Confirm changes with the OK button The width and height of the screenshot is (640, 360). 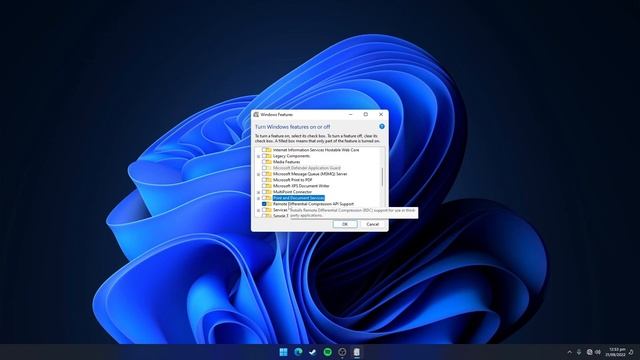[x=345, y=224]
